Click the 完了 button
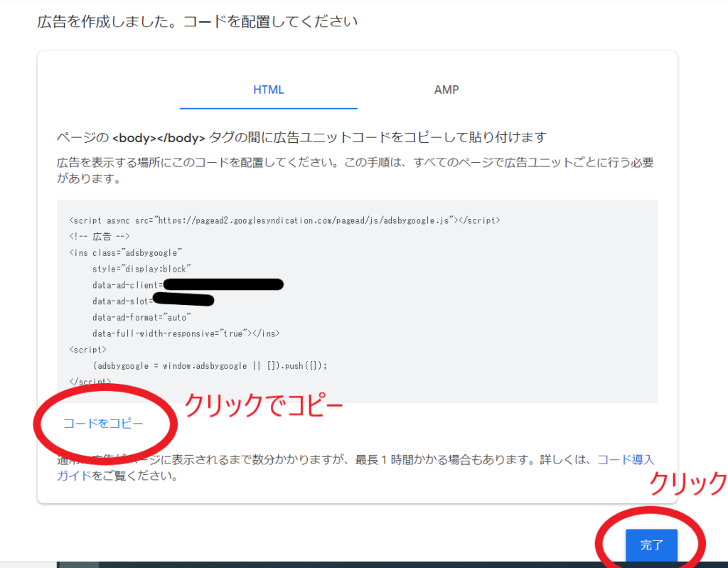 pyautogui.click(x=651, y=545)
